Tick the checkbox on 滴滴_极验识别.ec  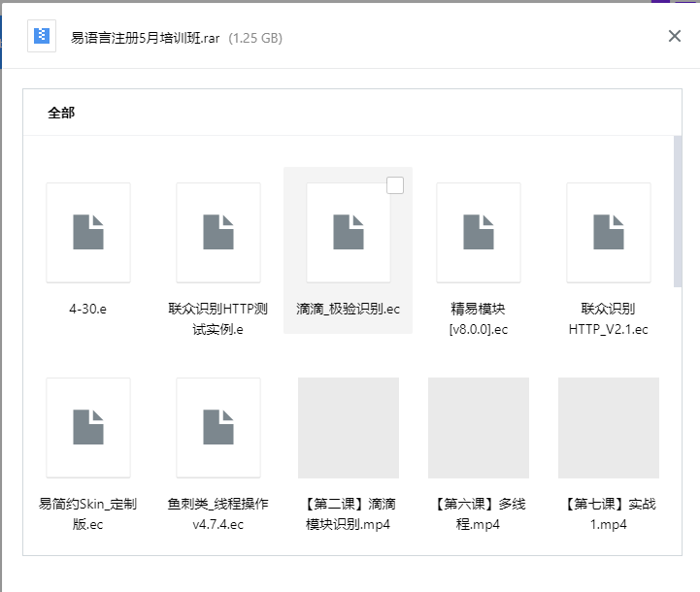pyautogui.click(x=395, y=185)
